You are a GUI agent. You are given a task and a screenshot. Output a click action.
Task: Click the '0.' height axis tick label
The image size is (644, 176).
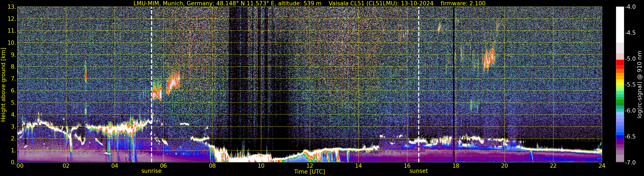click(x=13, y=162)
